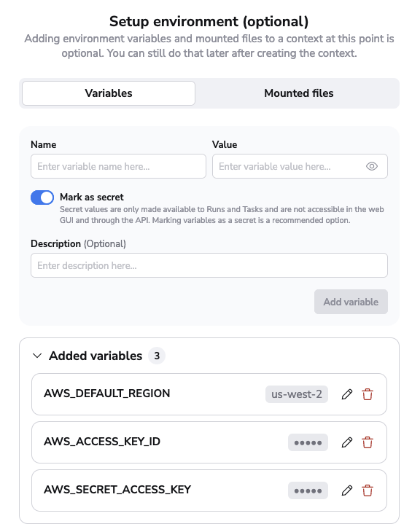
Task: Focus the variable Value input field
Action: pos(300,166)
